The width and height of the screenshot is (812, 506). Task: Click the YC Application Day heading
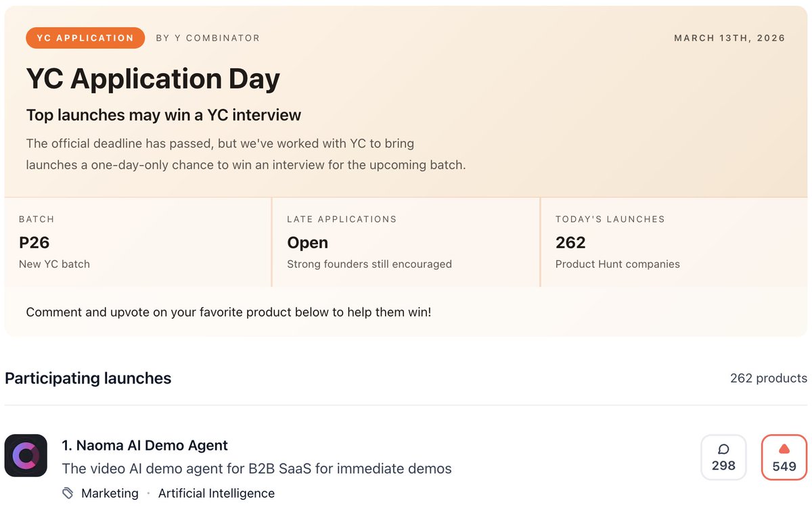coord(153,79)
